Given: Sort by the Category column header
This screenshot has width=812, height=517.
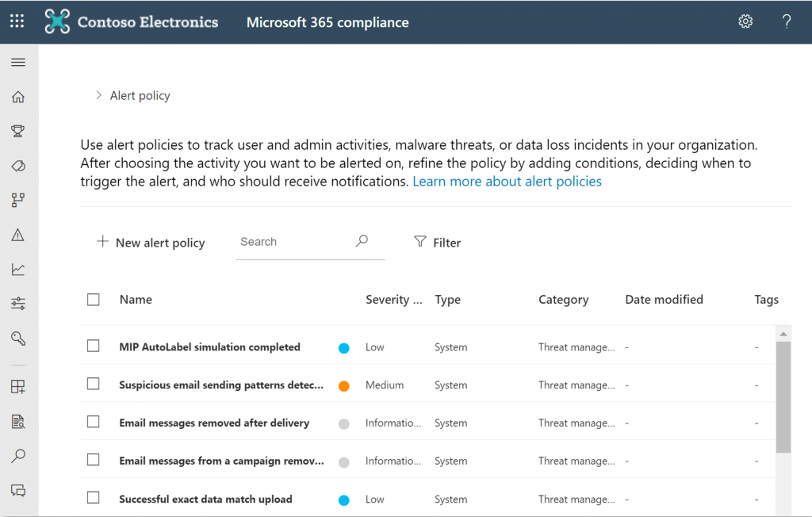Looking at the screenshot, I should click(x=564, y=300).
